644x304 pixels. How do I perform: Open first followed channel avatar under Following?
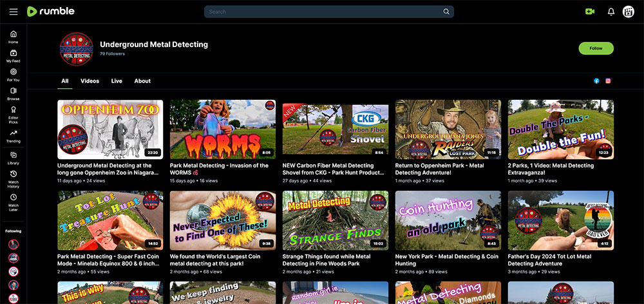14,245
